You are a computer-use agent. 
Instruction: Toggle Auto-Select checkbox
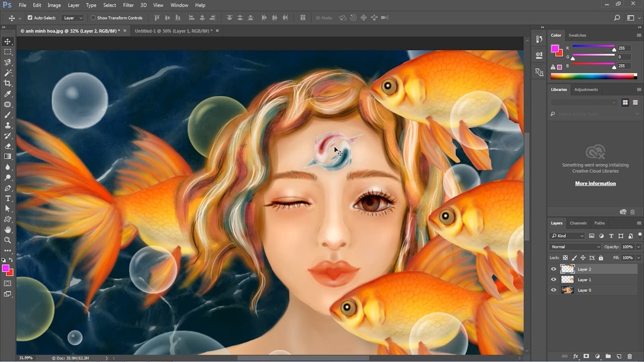pyautogui.click(x=30, y=18)
